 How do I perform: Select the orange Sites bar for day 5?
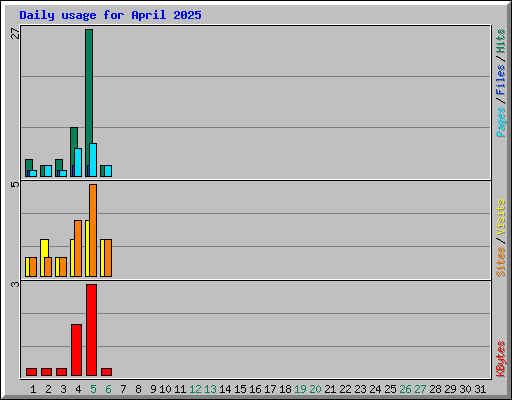(93, 230)
